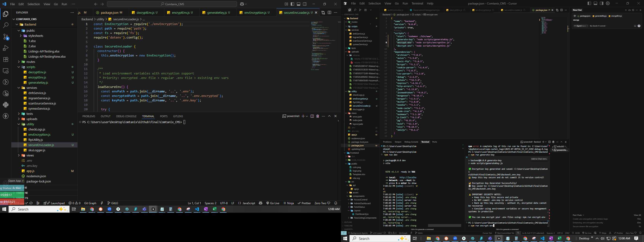Open search icon in Cursor sidebar toolbar
Viewport: 644px width, 242px height.
355,10
